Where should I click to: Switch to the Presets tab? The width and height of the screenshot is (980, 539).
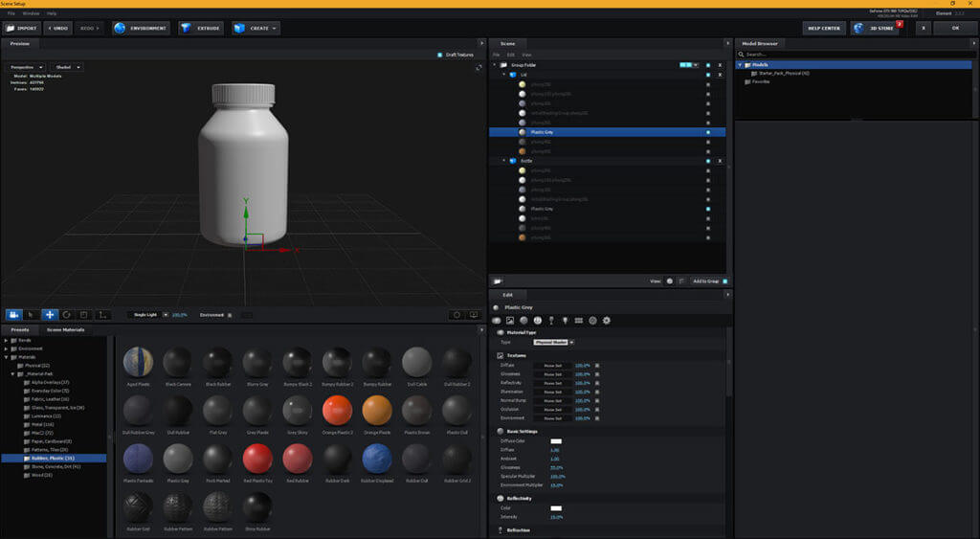click(19, 329)
